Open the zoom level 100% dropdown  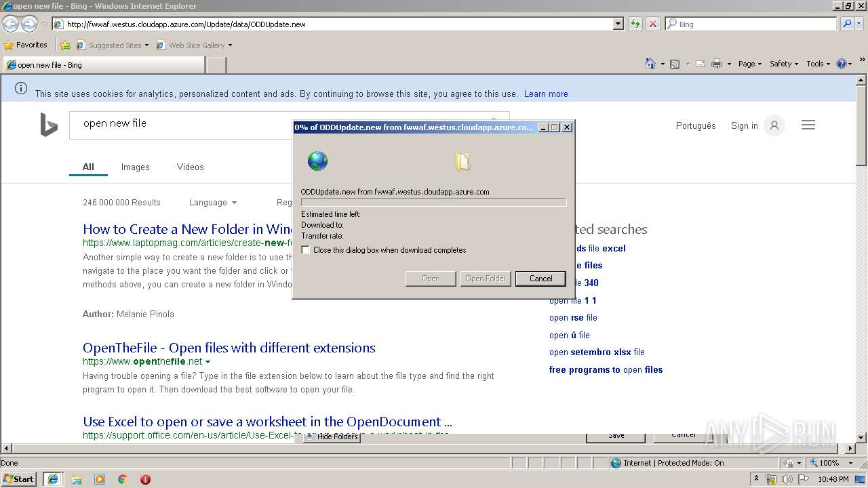(850, 463)
